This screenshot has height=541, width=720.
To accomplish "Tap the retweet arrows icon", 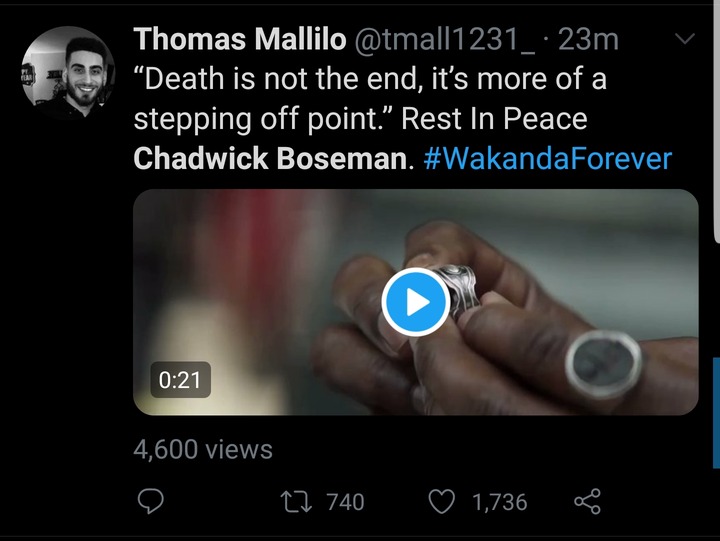I will tap(293, 501).
